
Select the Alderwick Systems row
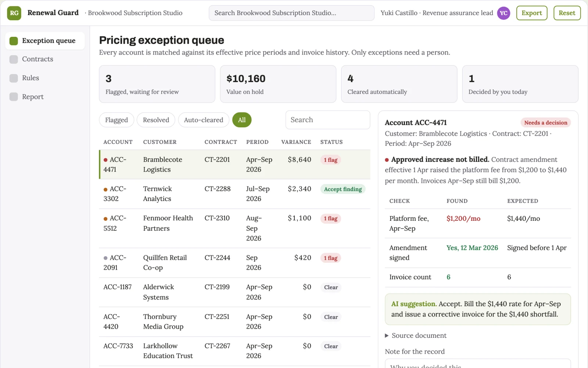pos(234,292)
